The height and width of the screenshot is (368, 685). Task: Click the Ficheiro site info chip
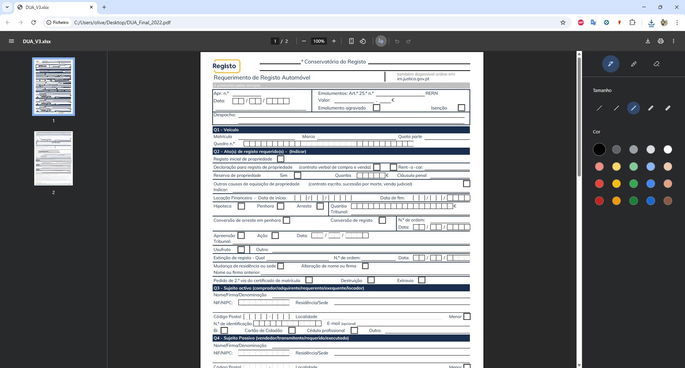[x=58, y=22]
